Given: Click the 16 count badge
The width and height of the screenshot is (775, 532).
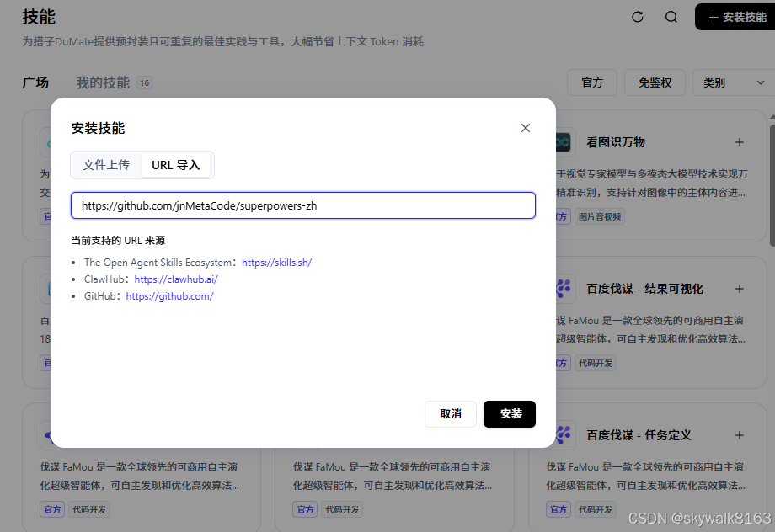Looking at the screenshot, I should (x=144, y=83).
